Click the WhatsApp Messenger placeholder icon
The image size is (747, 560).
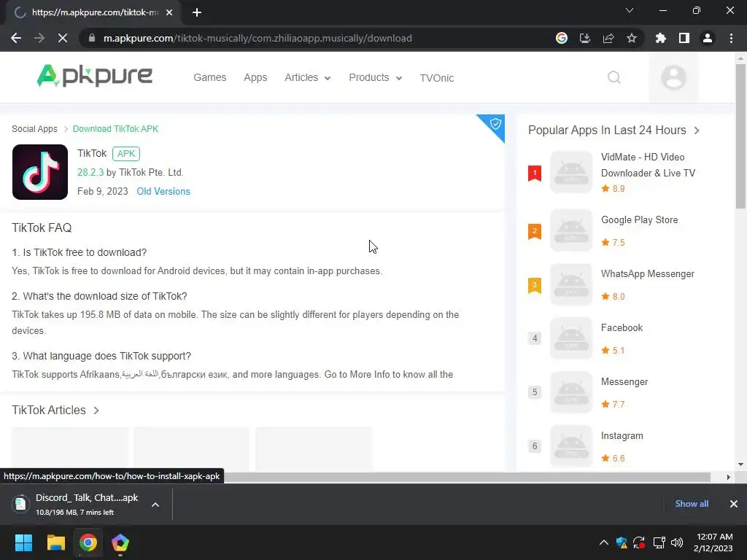[570, 284]
